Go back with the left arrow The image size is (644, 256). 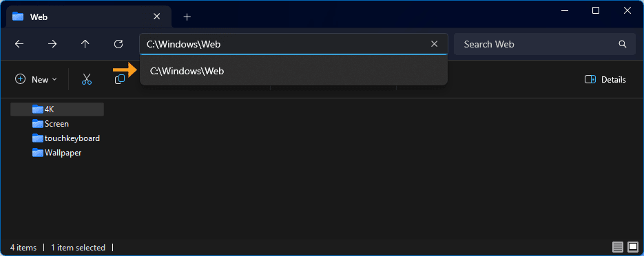coord(19,44)
